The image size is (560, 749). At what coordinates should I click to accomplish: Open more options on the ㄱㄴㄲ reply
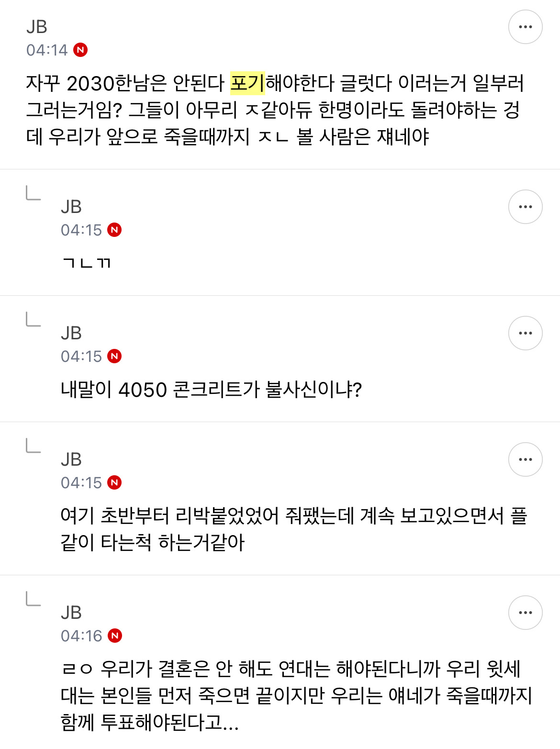tap(525, 207)
